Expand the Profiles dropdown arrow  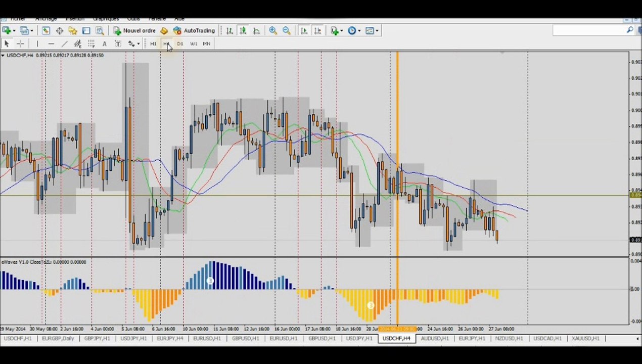pyautogui.click(x=31, y=31)
